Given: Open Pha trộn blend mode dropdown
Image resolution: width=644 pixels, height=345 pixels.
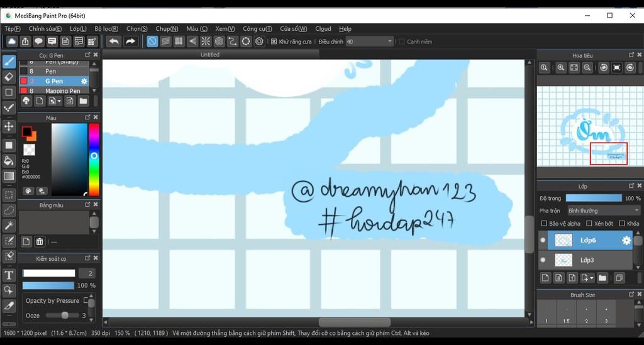Looking at the screenshot, I should (603, 211).
